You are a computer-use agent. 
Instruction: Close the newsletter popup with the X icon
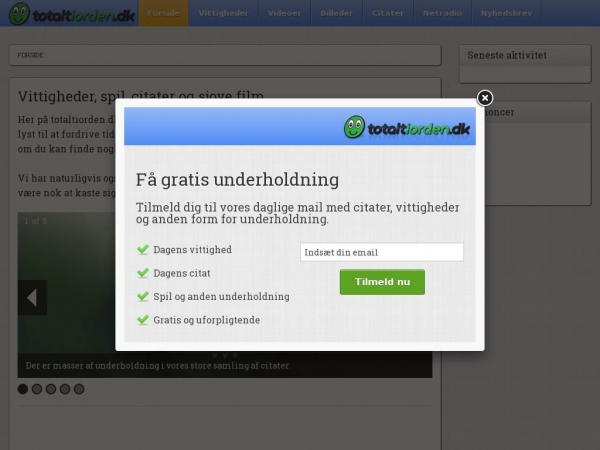[x=485, y=98]
